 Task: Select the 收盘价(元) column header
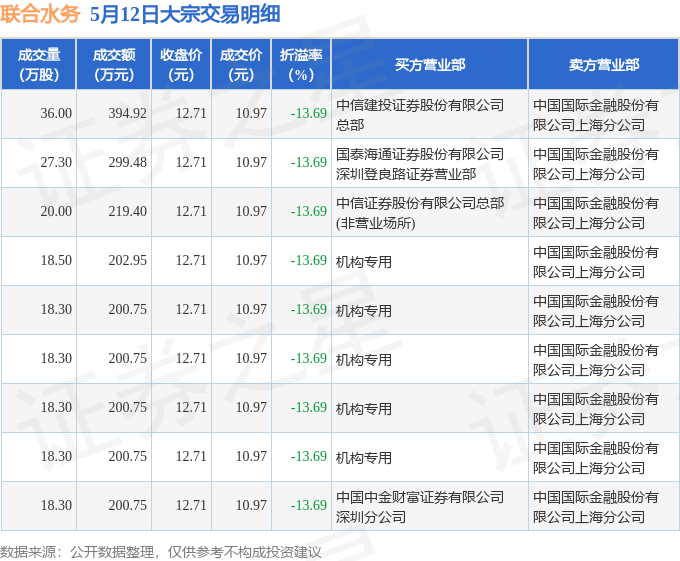coord(181,65)
